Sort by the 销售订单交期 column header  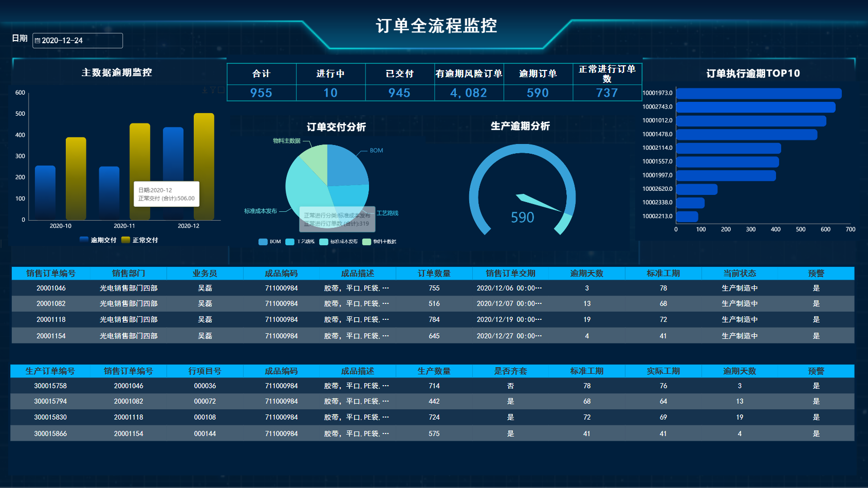click(x=510, y=274)
